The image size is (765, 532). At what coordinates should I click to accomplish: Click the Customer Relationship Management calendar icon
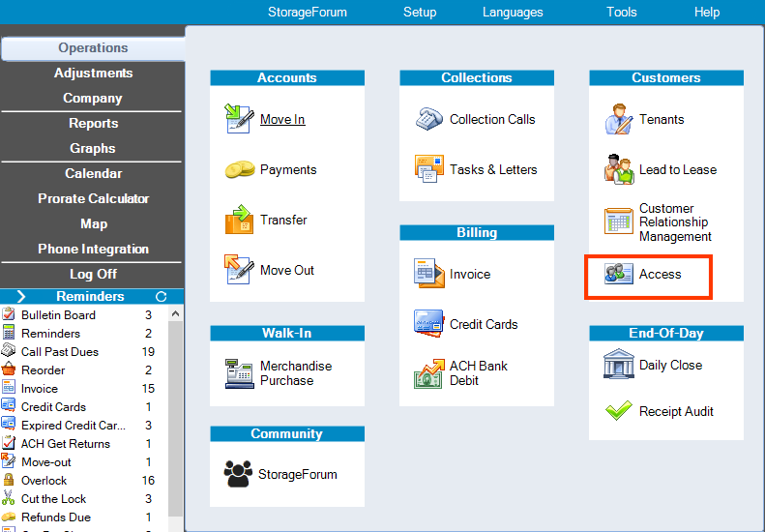coord(619,222)
